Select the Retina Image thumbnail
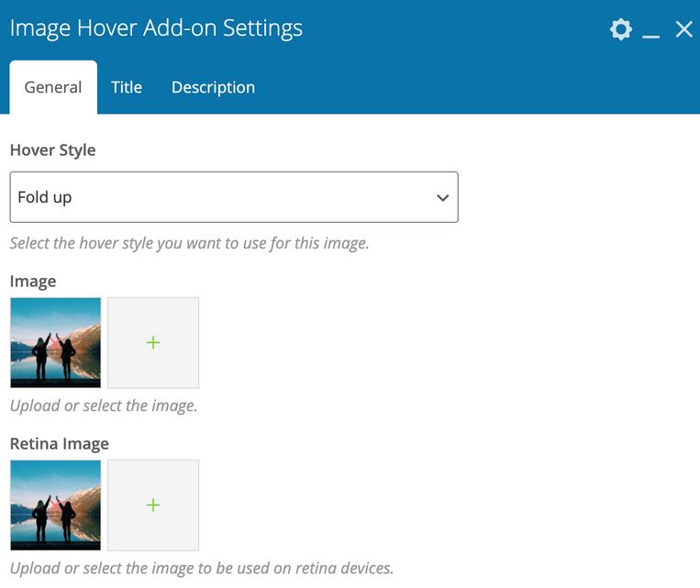The height and width of the screenshot is (588, 700). click(x=56, y=505)
